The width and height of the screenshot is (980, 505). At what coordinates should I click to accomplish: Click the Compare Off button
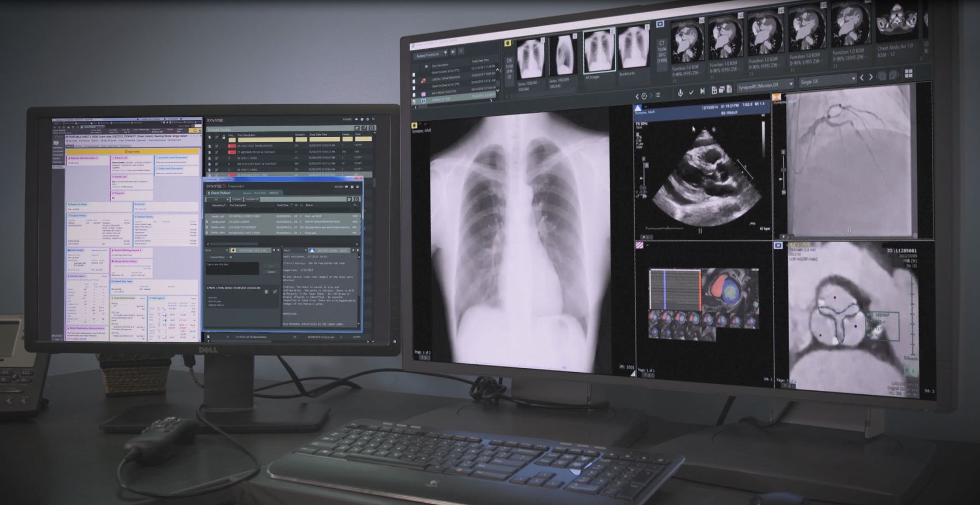(x=252, y=199)
